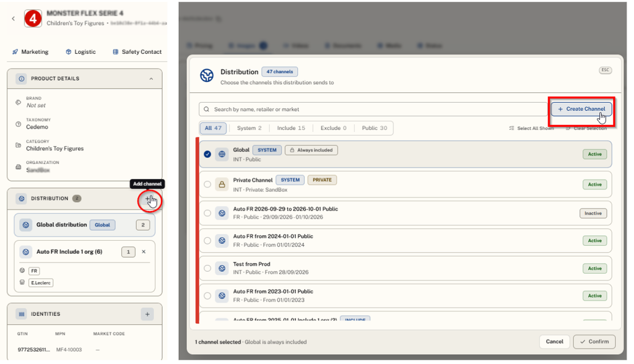
Task: Show All 47 channels filter
Action: click(213, 128)
